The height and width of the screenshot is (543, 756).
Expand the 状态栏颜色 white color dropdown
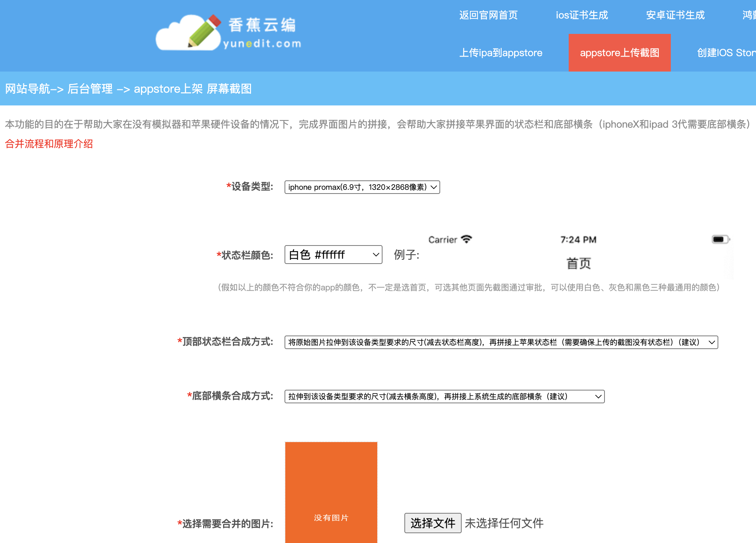[333, 255]
